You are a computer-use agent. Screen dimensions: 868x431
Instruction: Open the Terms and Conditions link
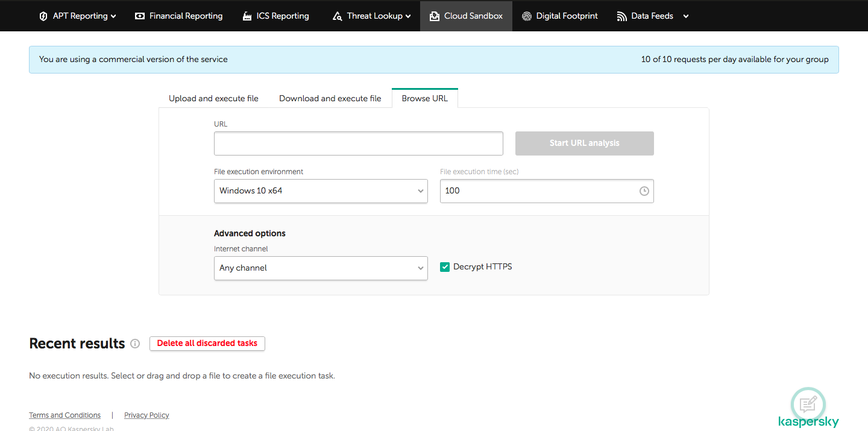coord(64,415)
